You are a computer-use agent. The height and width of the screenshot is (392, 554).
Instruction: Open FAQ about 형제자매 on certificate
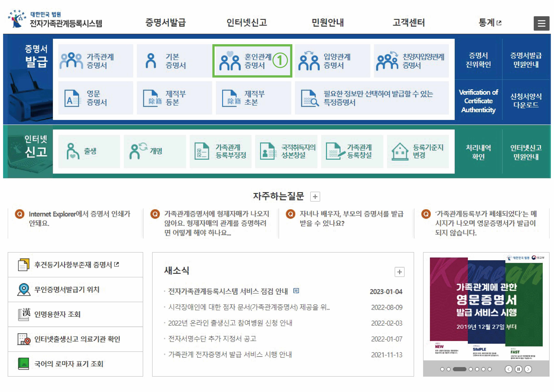[217, 223]
